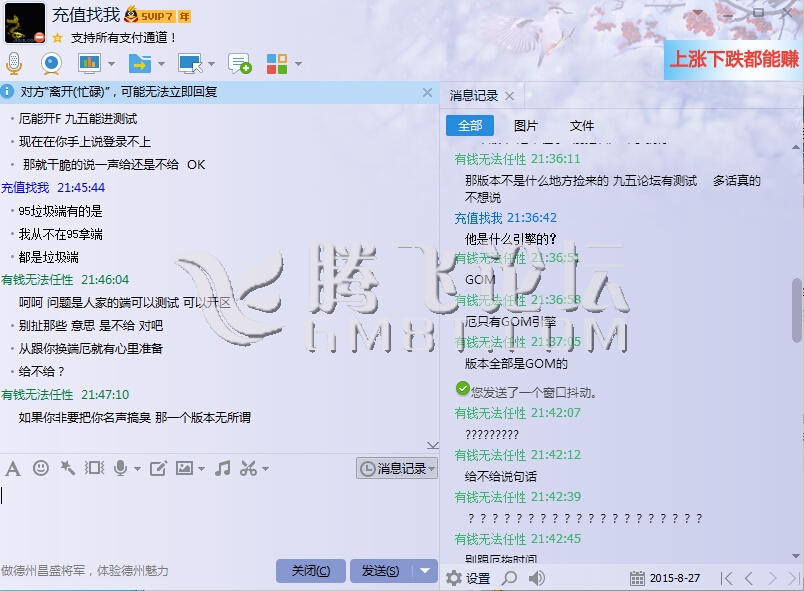Viewport: 804px width, 591px height.
Task: Click the history scrollbar down arrow
Action: pos(796,556)
